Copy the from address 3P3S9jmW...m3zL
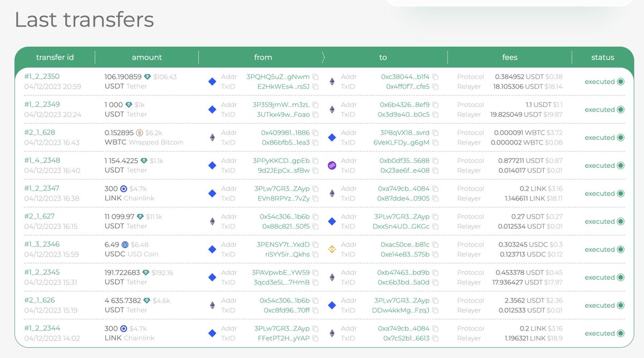The image size is (644, 358). point(316,105)
